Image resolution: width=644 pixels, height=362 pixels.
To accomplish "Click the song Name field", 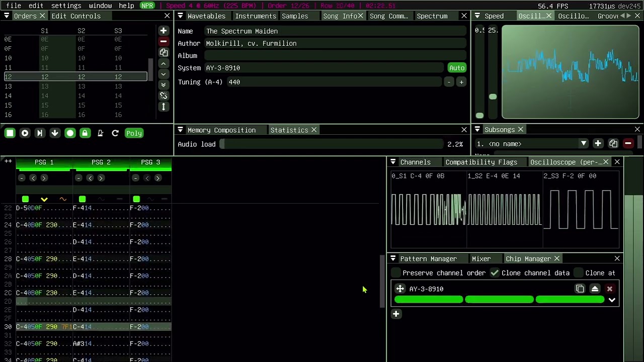I will click(336, 31).
